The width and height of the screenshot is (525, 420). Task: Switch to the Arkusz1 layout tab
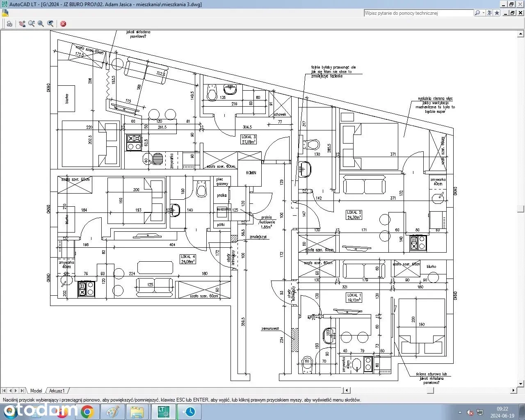click(x=57, y=390)
